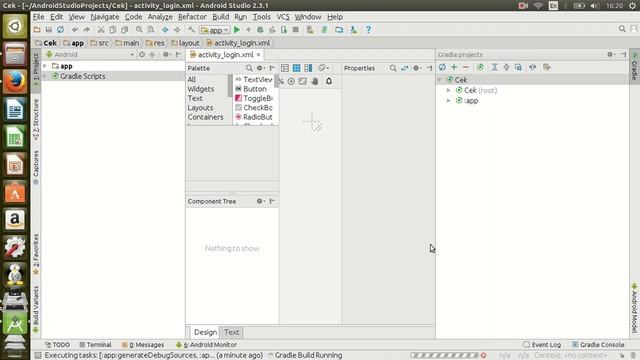The height and width of the screenshot is (360, 640).
Task: Click the plus icon to attach a Gradle project
Action: click(454, 67)
